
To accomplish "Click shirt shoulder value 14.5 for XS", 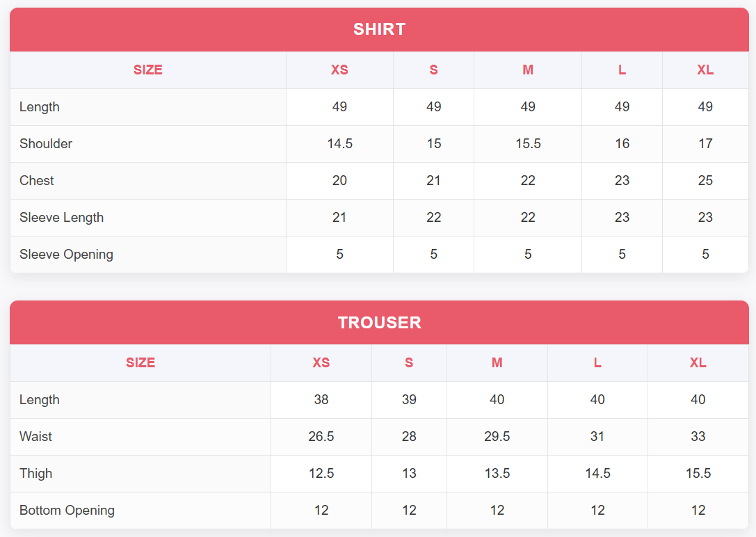I will [339, 144].
